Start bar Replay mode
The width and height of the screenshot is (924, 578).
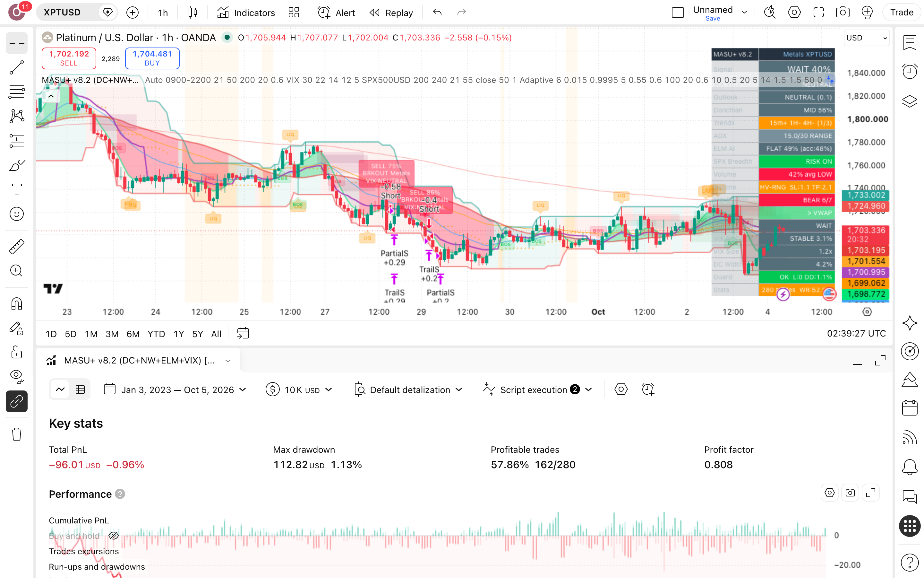(x=391, y=13)
